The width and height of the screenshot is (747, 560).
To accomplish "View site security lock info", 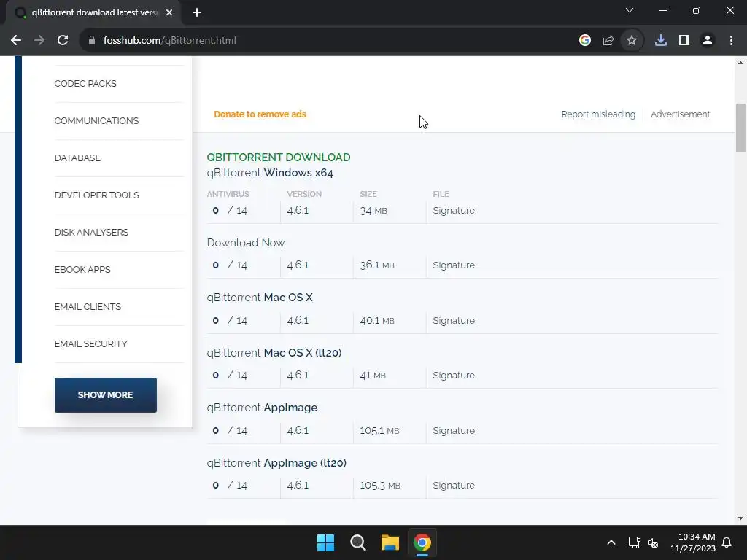I will [x=92, y=41].
